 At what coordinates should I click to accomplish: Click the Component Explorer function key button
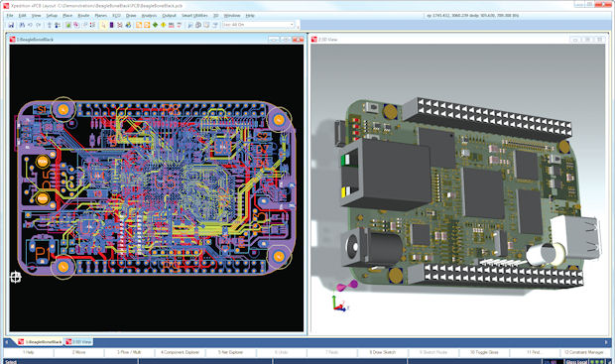180,352
